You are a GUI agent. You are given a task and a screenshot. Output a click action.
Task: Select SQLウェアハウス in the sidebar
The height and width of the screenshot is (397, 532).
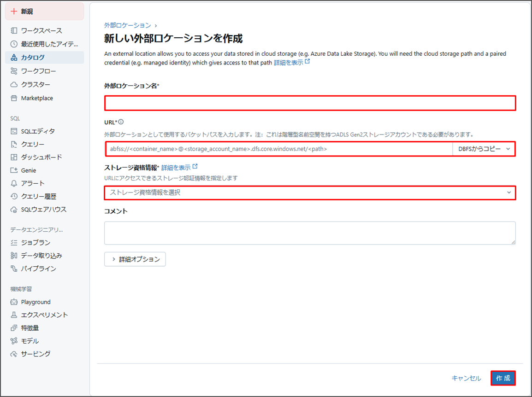[44, 210]
